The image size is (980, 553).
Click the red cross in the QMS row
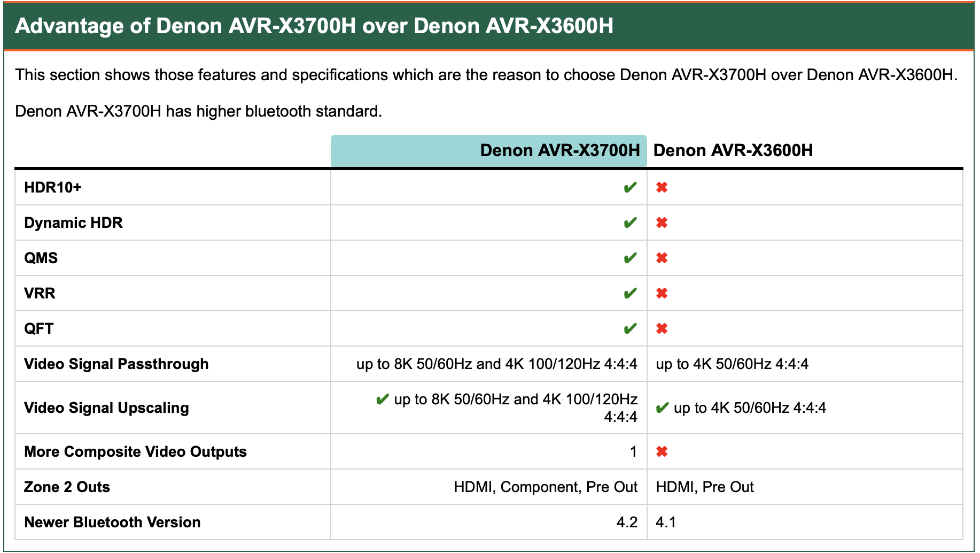tap(662, 258)
